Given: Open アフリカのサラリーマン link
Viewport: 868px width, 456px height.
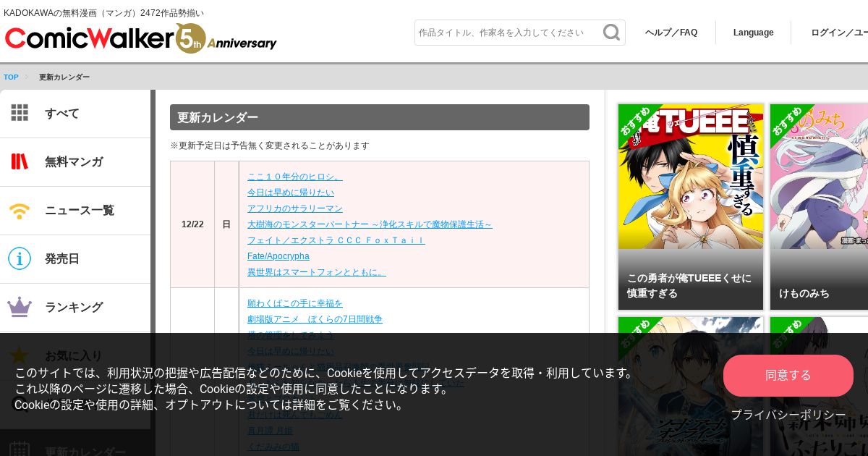Looking at the screenshot, I should (295, 208).
